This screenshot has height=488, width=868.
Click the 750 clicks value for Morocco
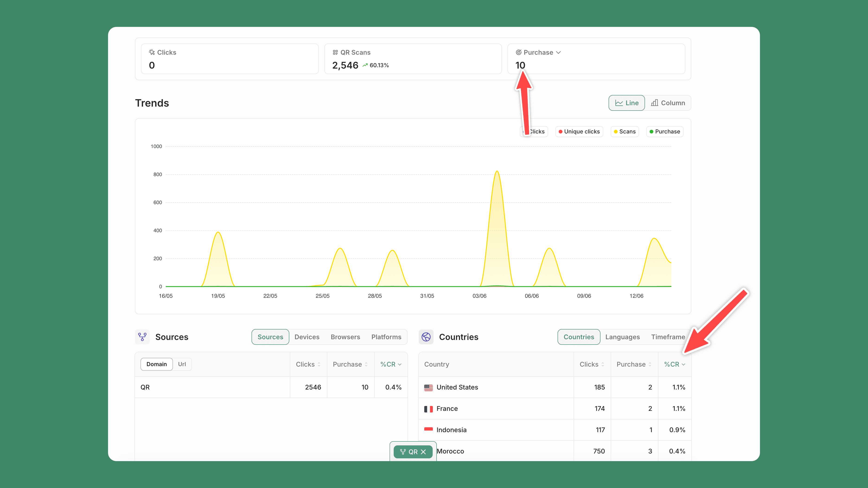pyautogui.click(x=599, y=451)
